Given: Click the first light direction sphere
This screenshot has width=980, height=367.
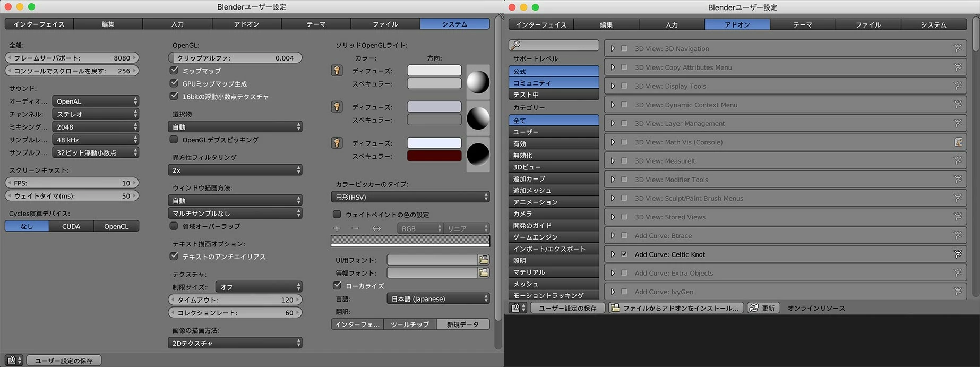Looking at the screenshot, I should (x=478, y=82).
